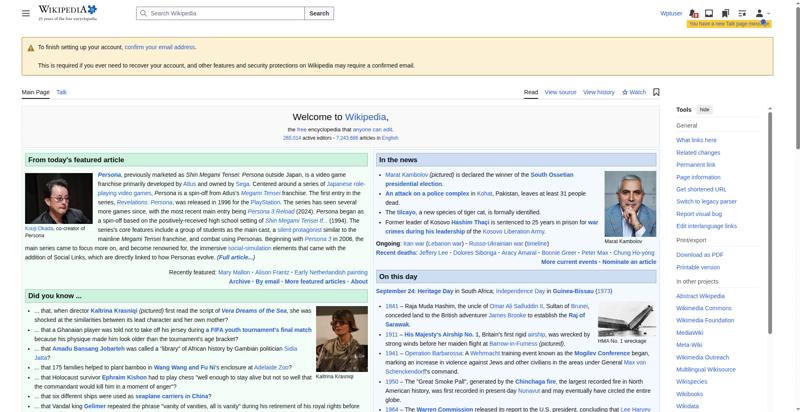
Task: Open the View history tab
Action: (x=598, y=92)
